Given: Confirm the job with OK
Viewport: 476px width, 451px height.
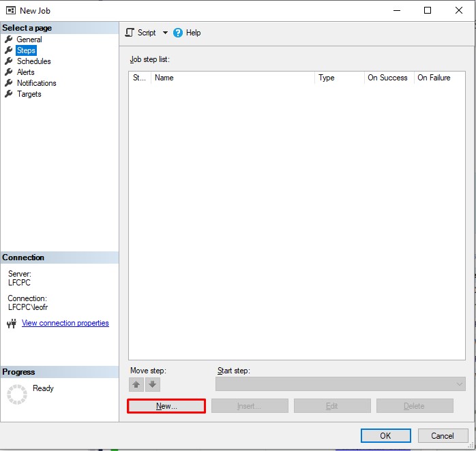Looking at the screenshot, I should click(385, 436).
